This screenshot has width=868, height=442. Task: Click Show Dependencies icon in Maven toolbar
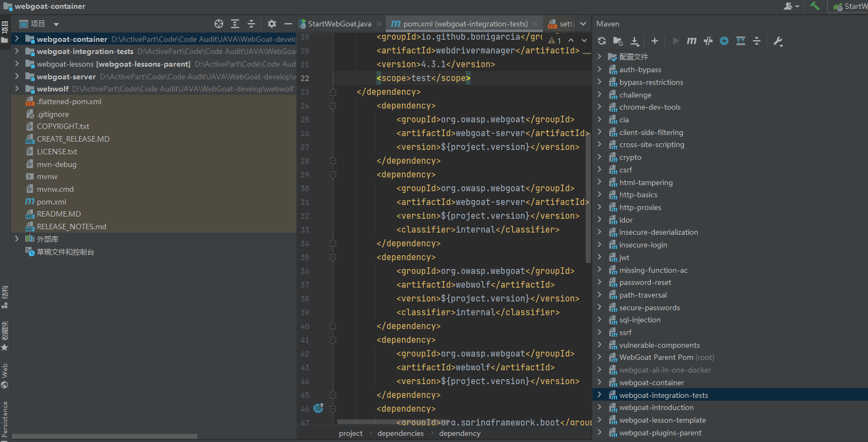coord(741,41)
